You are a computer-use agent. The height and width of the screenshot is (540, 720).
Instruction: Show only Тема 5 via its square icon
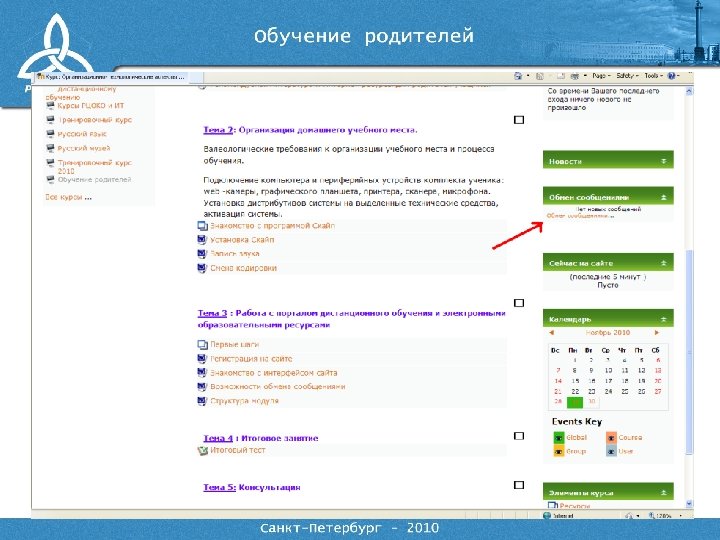(x=519, y=485)
